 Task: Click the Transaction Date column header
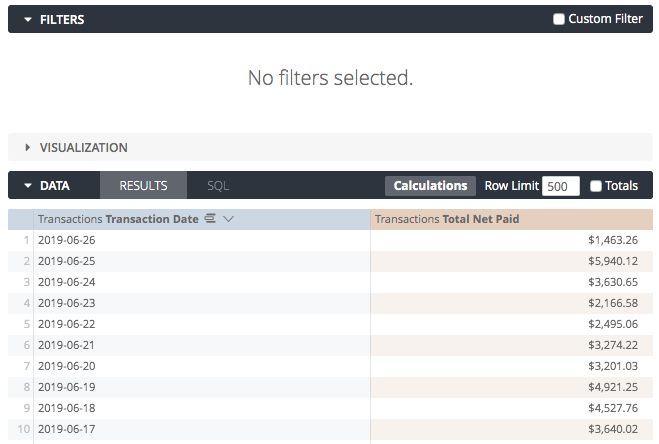pos(118,219)
